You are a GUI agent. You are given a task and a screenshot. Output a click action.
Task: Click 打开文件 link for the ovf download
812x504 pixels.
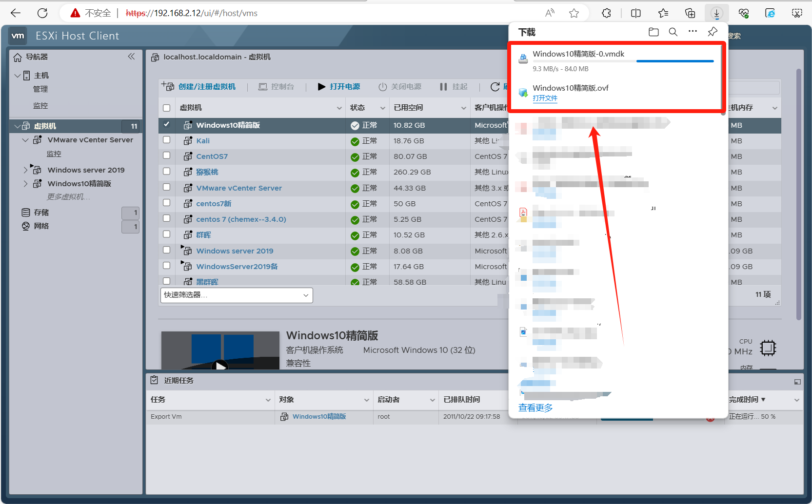pyautogui.click(x=545, y=98)
